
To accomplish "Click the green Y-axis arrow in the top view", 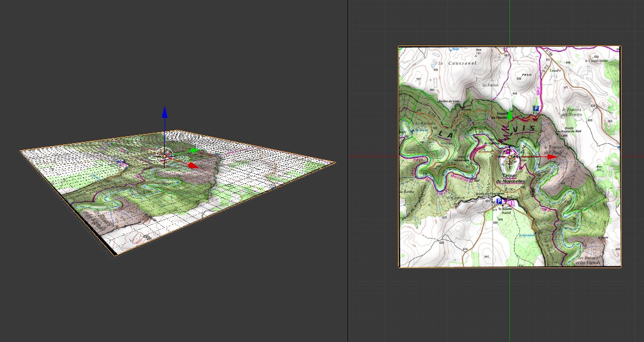I will pyautogui.click(x=509, y=114).
